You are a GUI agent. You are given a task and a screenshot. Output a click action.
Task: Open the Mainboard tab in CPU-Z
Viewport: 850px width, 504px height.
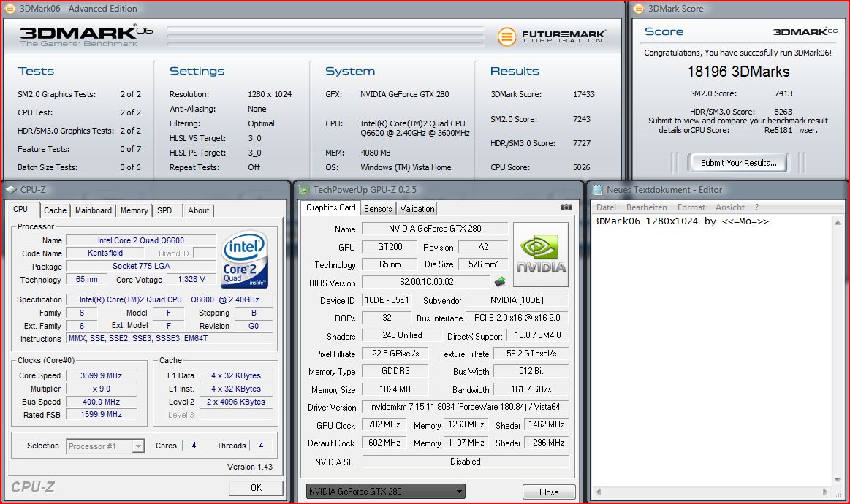pyautogui.click(x=94, y=210)
